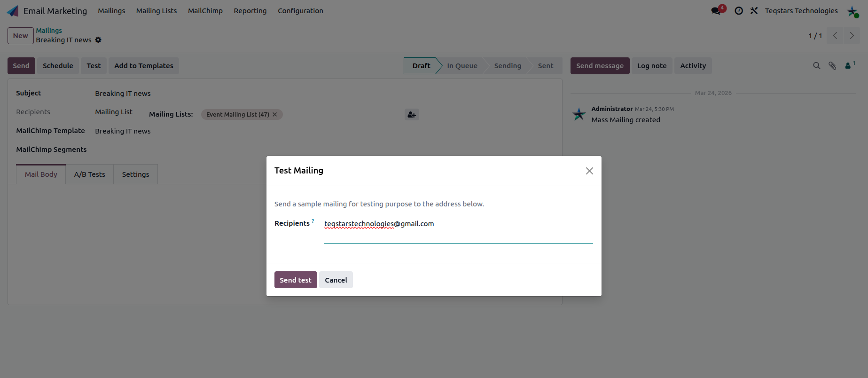The height and width of the screenshot is (378, 868).
Task: Click the Activity button
Action: pos(693,66)
